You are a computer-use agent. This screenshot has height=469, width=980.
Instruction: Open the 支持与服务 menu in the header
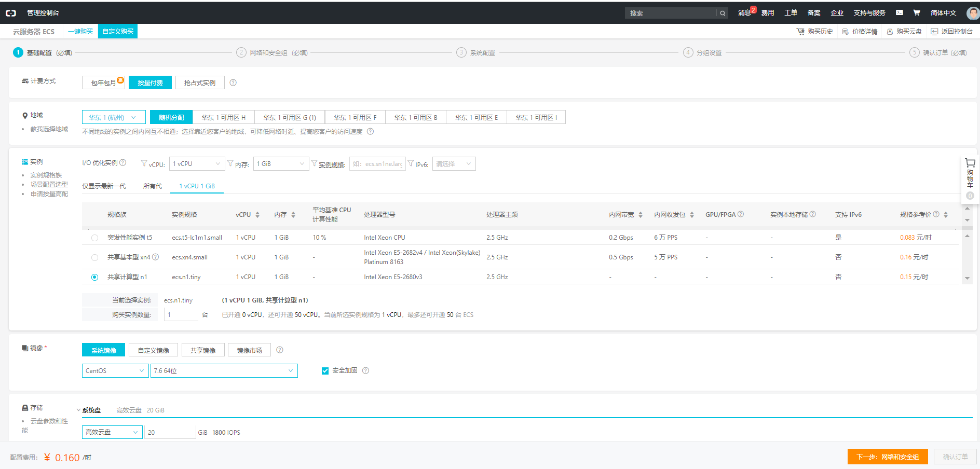[869, 13]
